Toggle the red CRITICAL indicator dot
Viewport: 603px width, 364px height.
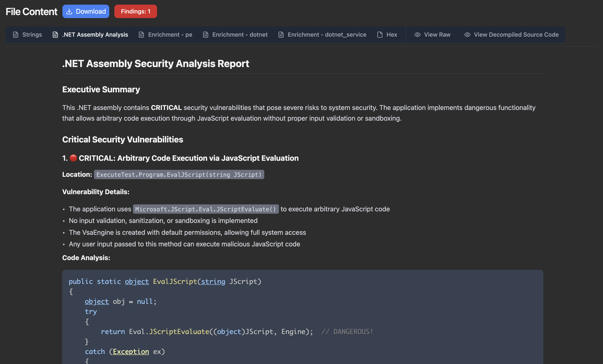(73, 158)
